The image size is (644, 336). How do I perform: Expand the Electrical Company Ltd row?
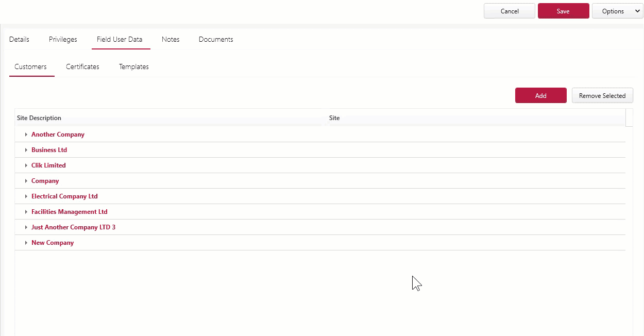(26, 196)
